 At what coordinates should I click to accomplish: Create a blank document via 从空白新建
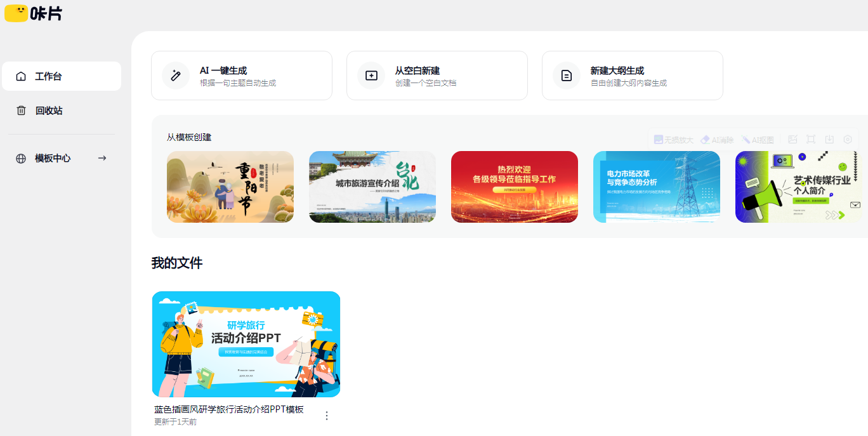(437, 75)
